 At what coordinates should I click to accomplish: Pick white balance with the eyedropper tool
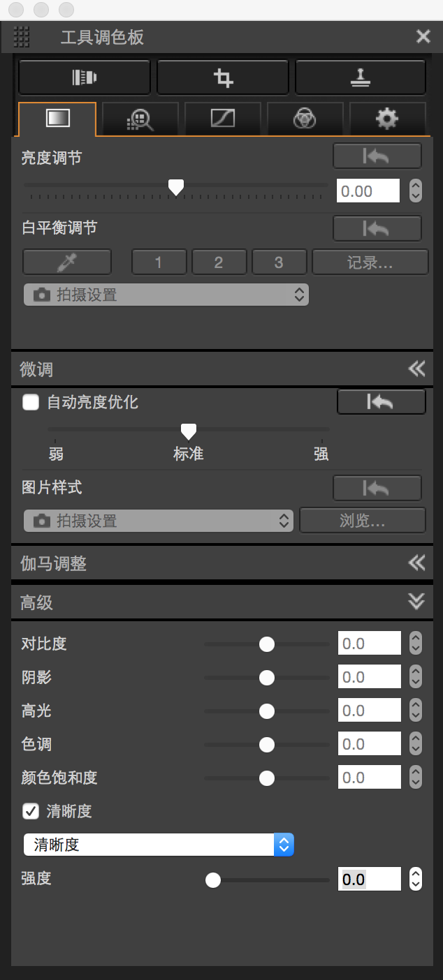pos(67,262)
